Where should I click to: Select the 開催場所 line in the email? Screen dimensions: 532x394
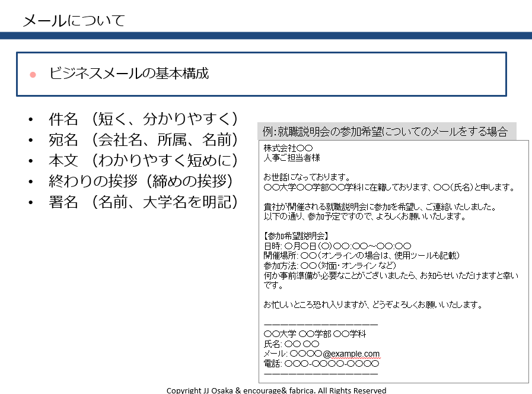(x=361, y=256)
